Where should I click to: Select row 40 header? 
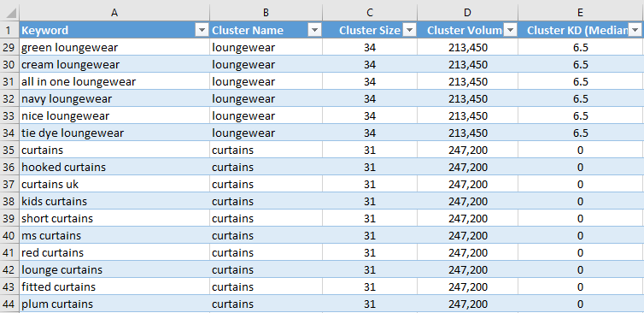click(x=9, y=236)
